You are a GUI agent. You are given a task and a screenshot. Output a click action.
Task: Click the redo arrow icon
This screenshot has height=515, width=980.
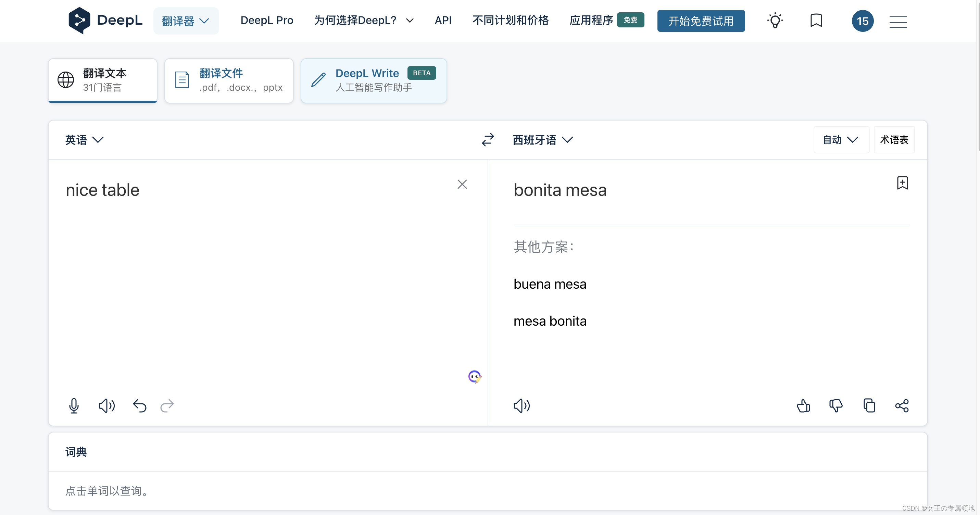(167, 405)
